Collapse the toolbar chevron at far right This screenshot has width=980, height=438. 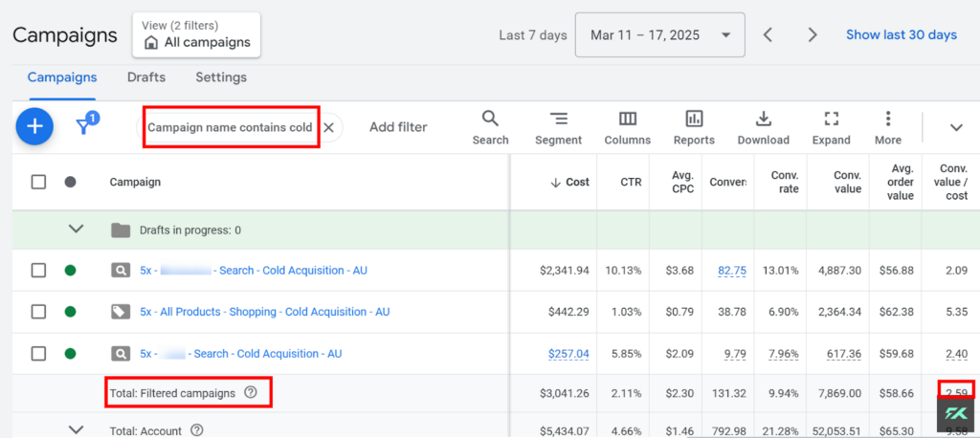(x=956, y=127)
